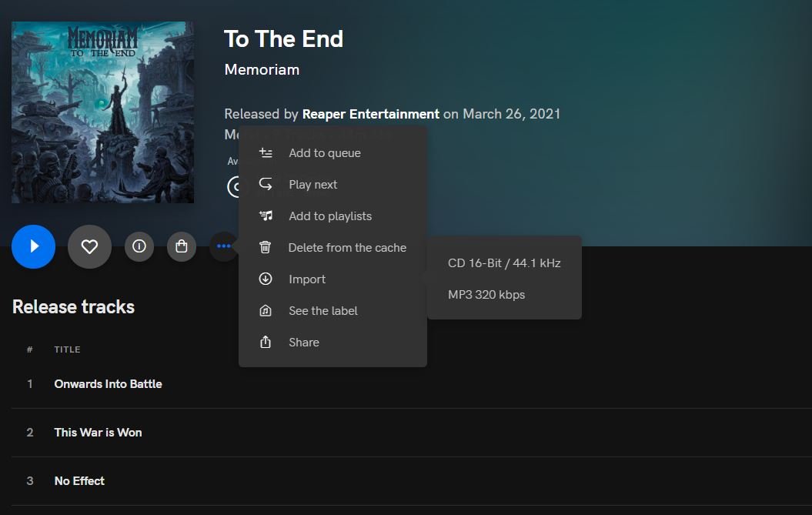
Task: Click the Release tracks heading
Action: [x=74, y=306]
